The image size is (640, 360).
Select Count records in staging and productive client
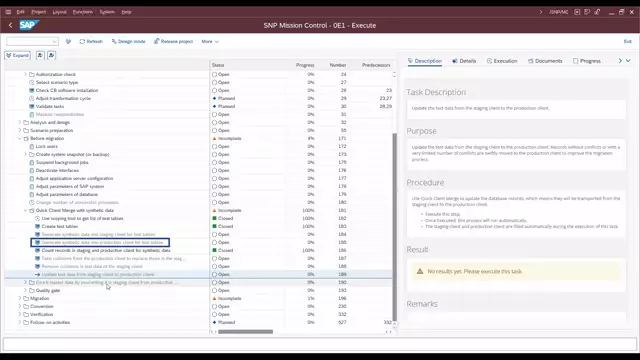[x=106, y=250]
